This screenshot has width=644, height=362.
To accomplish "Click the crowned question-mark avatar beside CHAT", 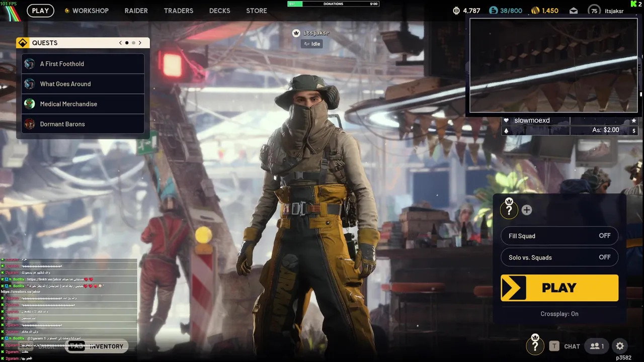I will [x=535, y=344].
